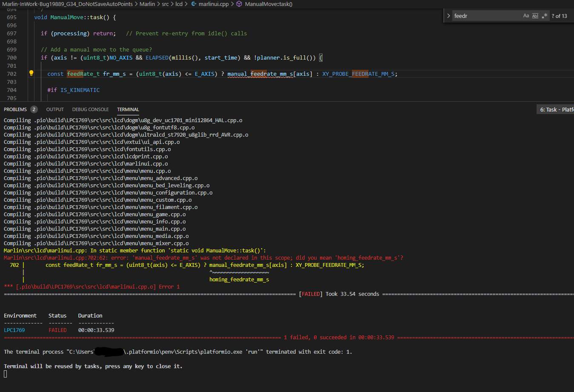Image resolution: width=574 pixels, height=392 pixels.
Task: Click comment 'Prevent re-entry from idle() calls'
Action: 191,33
